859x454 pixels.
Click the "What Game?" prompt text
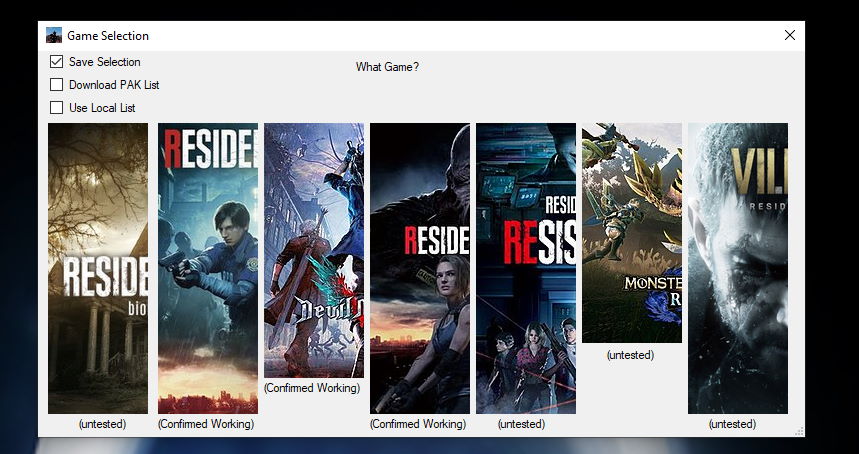click(x=387, y=67)
